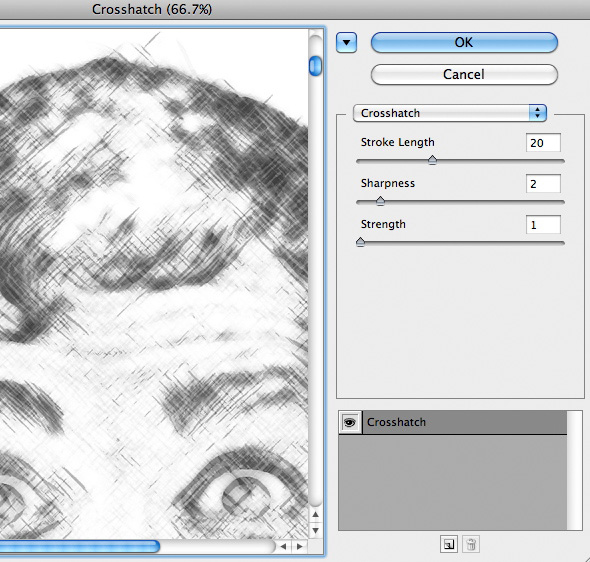
Task: Click the Strength slider handle
Action: (360, 242)
